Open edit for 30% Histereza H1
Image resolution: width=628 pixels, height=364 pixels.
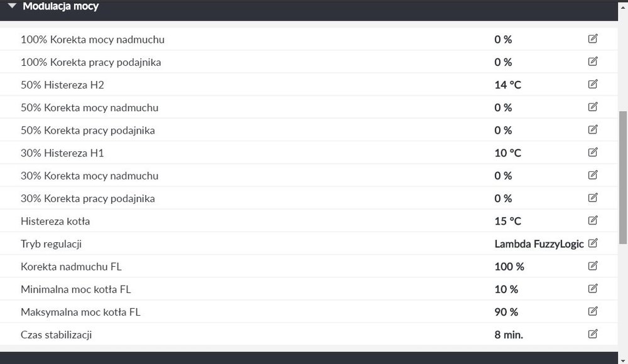pos(593,153)
